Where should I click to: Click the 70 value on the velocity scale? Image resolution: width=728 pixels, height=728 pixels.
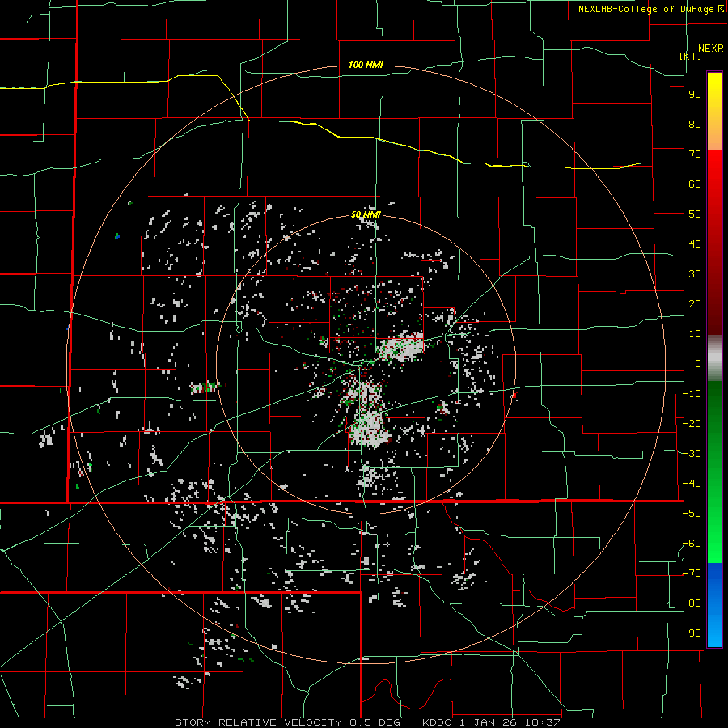click(695, 154)
